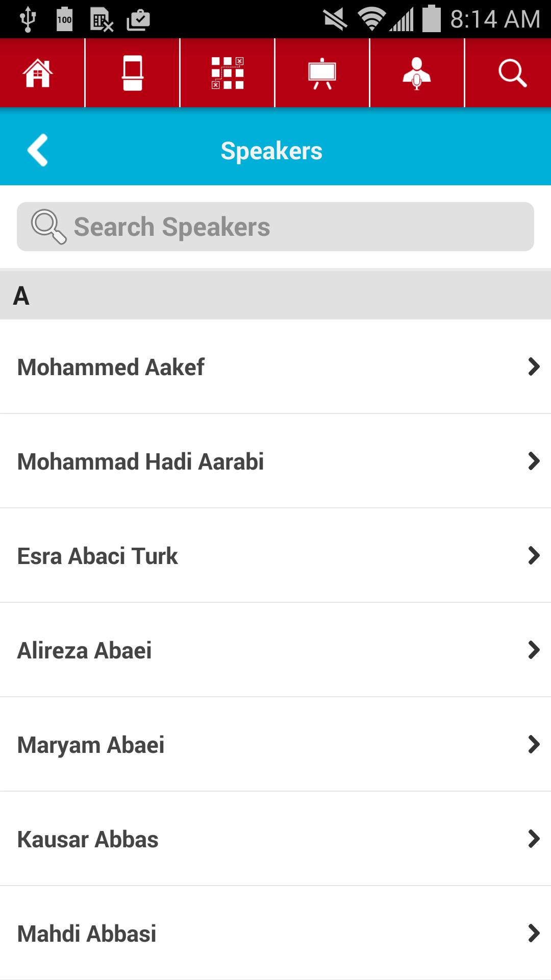Expand chevron next to Mahdi Abbasi
The image size is (551, 980).
click(x=534, y=933)
